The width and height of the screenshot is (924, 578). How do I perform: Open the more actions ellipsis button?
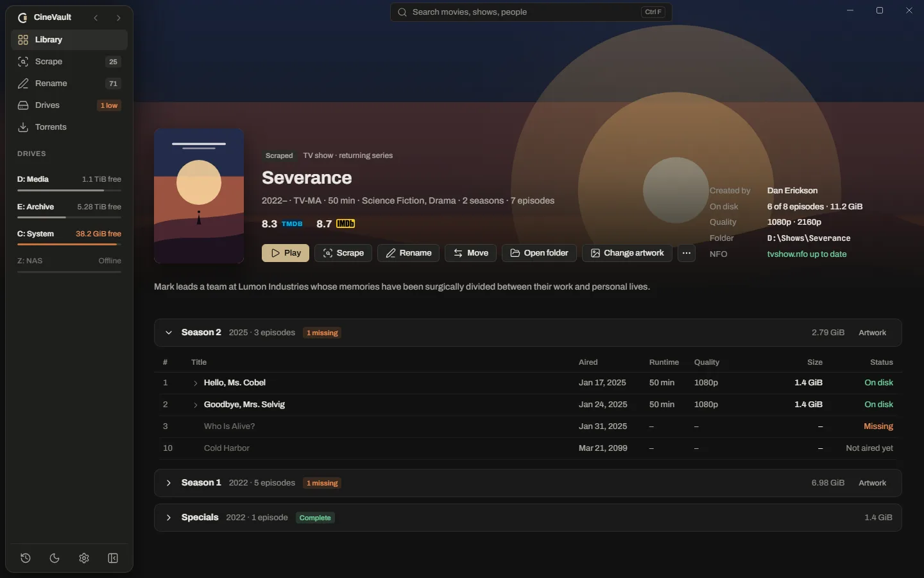click(687, 253)
